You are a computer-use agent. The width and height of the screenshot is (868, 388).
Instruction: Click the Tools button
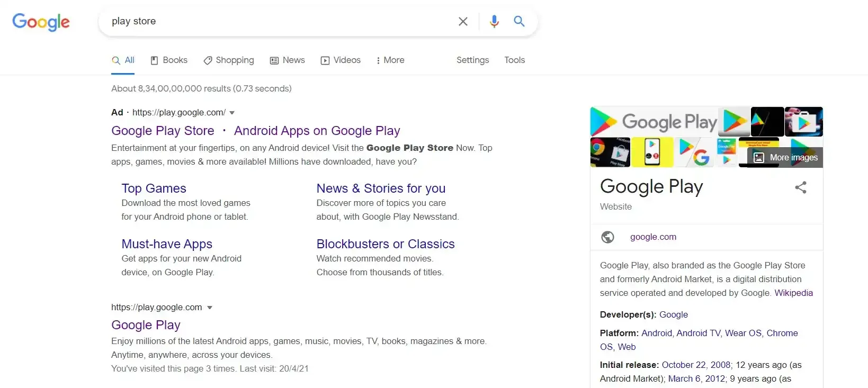pos(514,60)
